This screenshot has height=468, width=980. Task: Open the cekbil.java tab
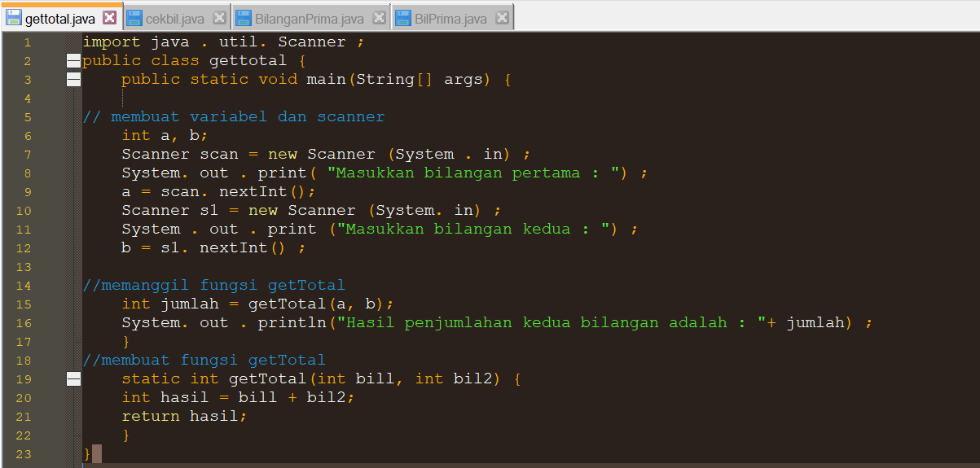tap(176, 18)
